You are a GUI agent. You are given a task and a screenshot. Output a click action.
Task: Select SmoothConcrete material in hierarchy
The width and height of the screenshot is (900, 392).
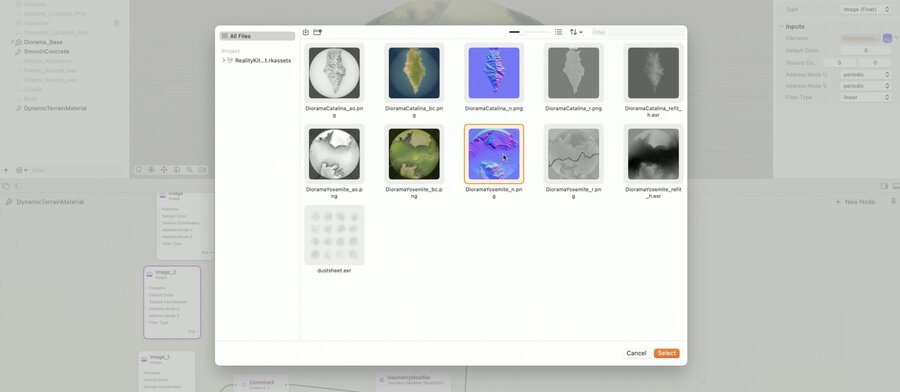[46, 52]
